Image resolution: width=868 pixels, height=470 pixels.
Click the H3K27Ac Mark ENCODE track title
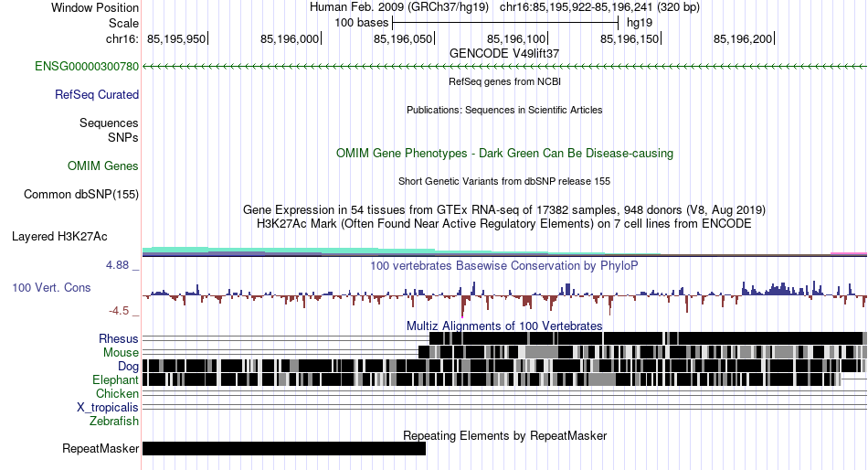click(504, 224)
